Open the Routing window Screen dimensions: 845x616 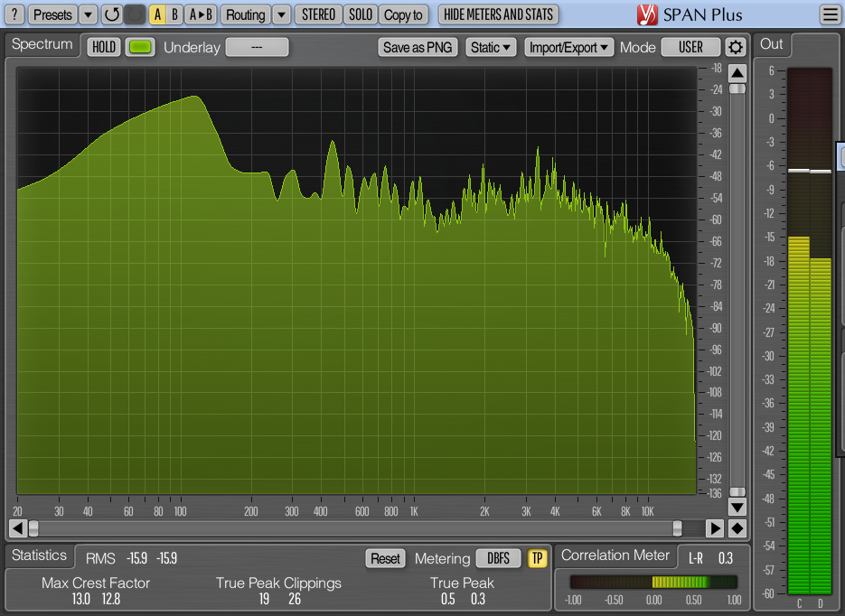pyautogui.click(x=245, y=14)
